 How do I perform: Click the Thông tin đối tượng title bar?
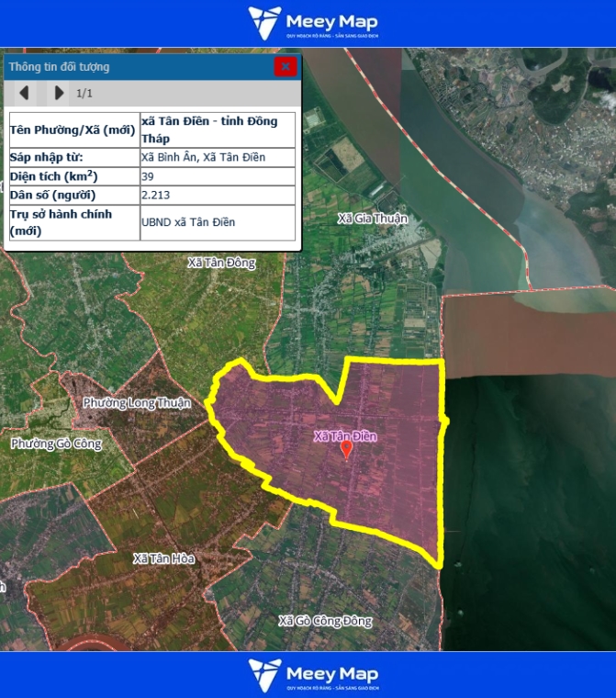pyautogui.click(x=138, y=66)
